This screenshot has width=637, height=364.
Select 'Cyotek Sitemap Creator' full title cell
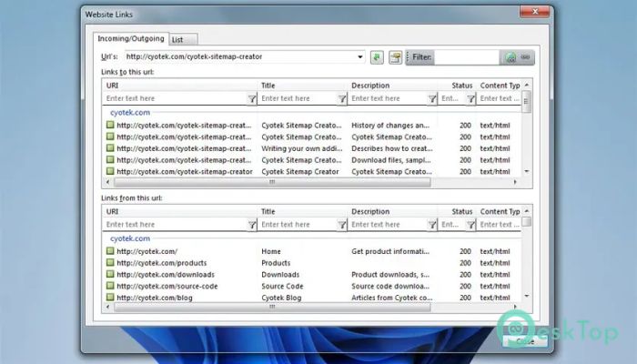[x=300, y=172]
